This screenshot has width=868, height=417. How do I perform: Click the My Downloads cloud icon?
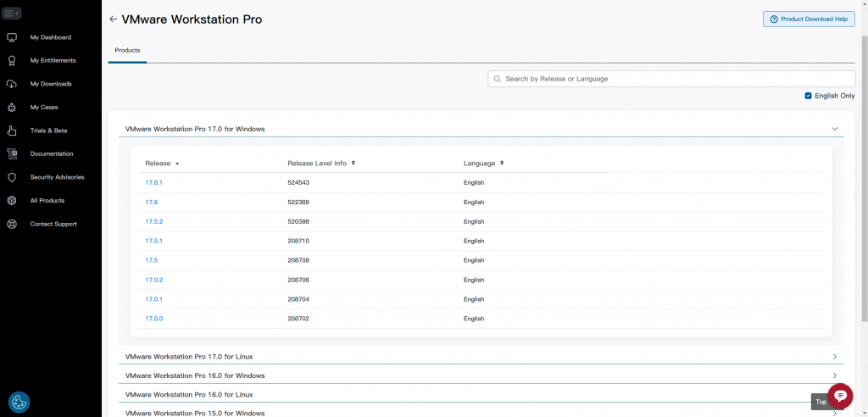pos(12,84)
